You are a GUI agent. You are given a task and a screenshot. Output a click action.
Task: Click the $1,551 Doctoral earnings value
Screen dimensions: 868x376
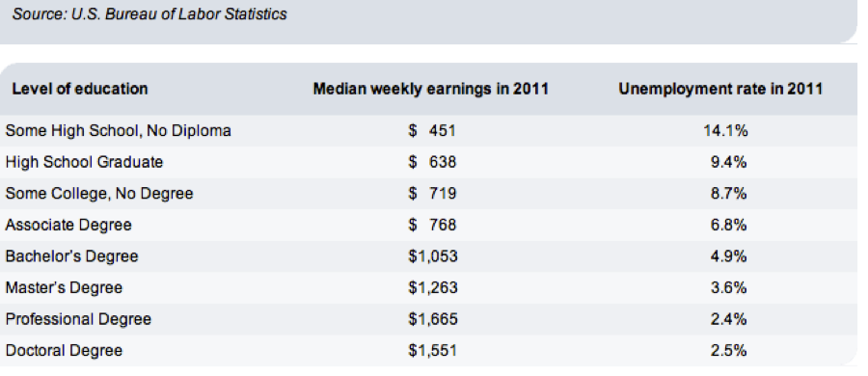click(x=433, y=351)
